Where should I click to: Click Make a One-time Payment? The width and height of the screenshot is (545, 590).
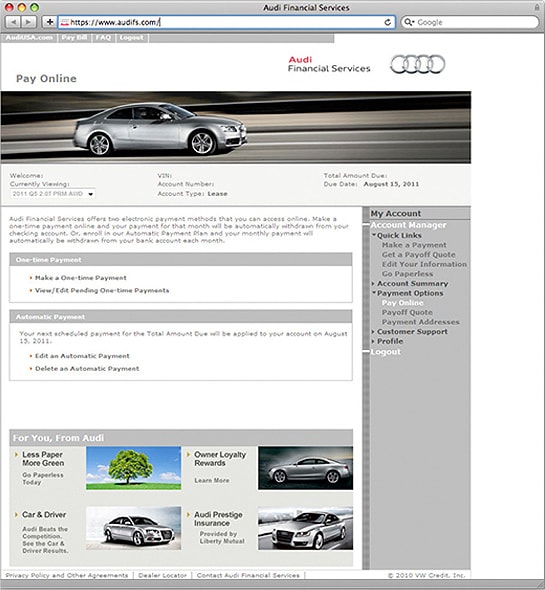pyautogui.click(x=81, y=278)
